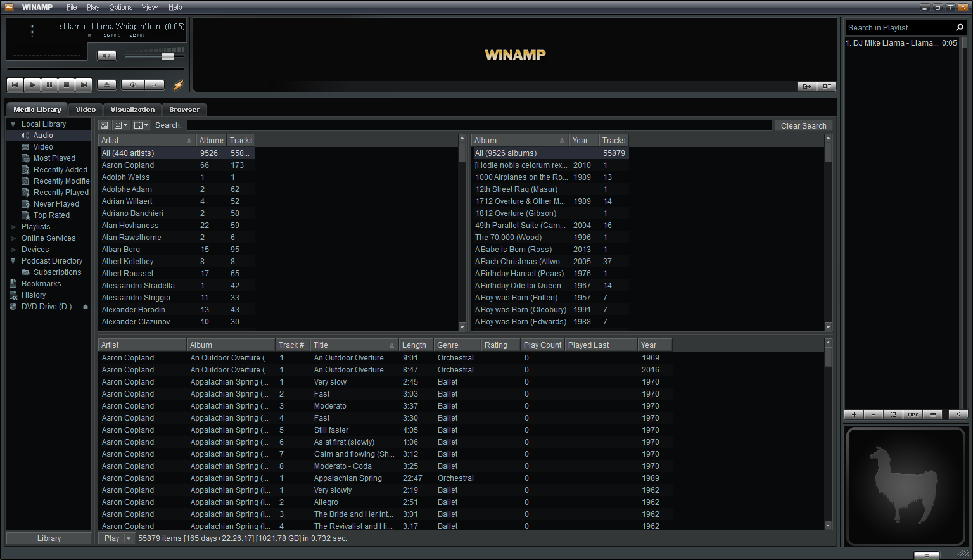Click the song seek bar
973x560 pixels.
[x=95, y=68]
